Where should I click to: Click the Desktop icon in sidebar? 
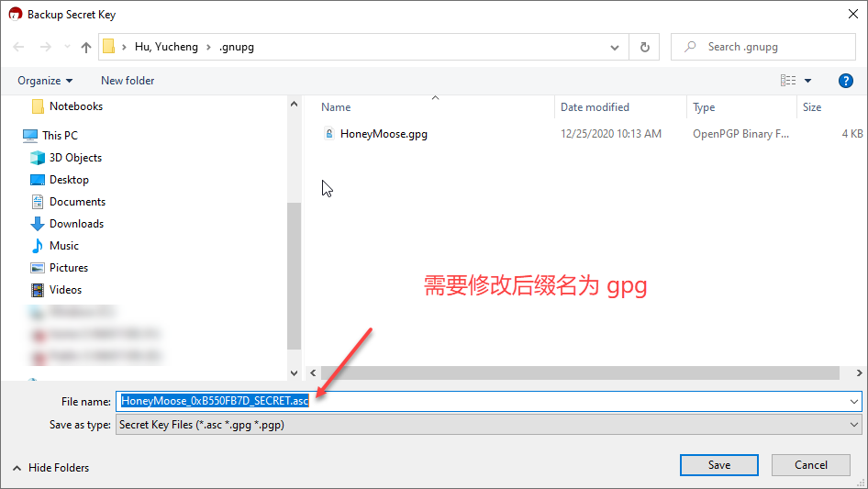pyautogui.click(x=38, y=180)
